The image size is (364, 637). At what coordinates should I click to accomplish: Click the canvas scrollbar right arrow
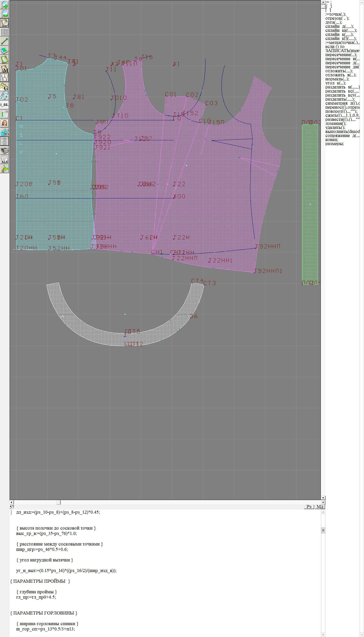coord(323,502)
